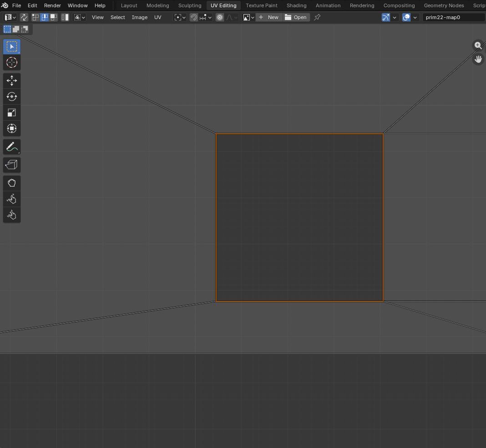This screenshot has height=448, width=486.
Task: Open the File menu
Action: pos(16,5)
